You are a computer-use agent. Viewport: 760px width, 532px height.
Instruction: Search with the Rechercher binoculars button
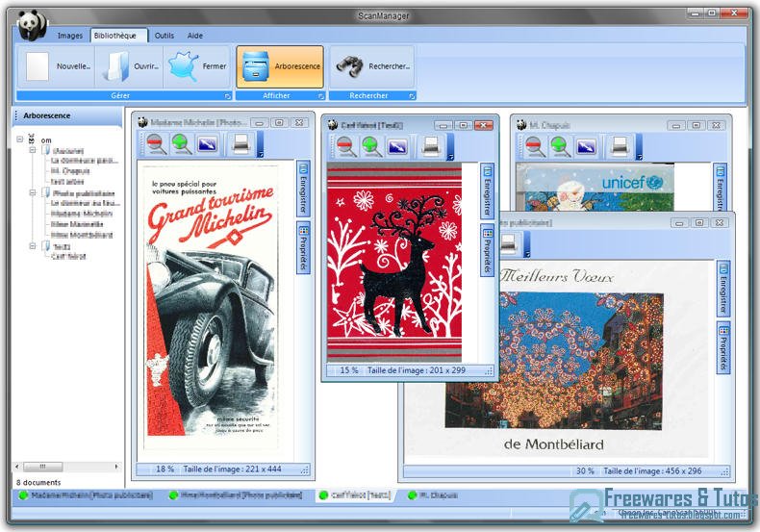372,66
